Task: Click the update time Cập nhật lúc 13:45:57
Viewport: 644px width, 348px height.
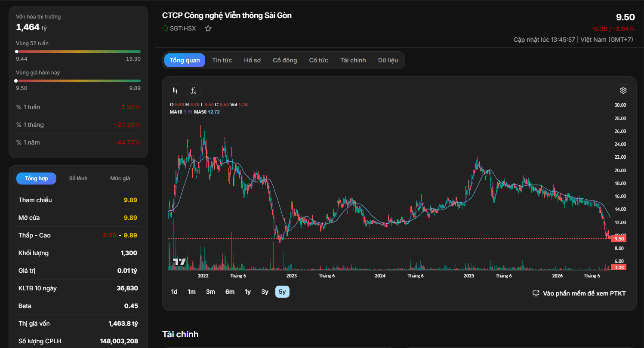Action: [x=544, y=40]
